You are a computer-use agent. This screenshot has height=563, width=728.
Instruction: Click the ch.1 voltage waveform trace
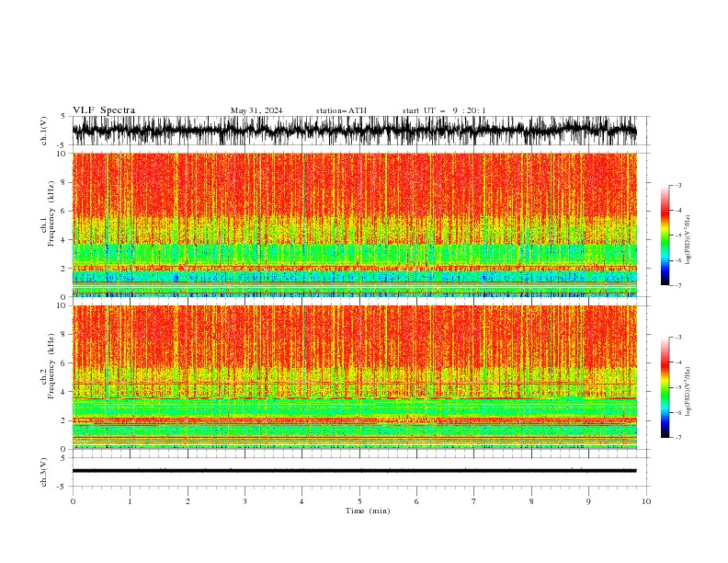click(354, 131)
